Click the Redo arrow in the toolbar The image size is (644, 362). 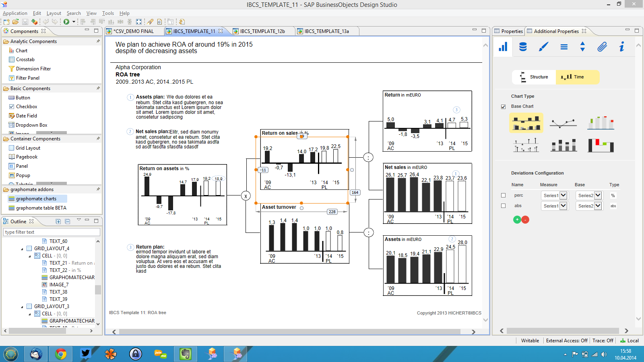55,22
